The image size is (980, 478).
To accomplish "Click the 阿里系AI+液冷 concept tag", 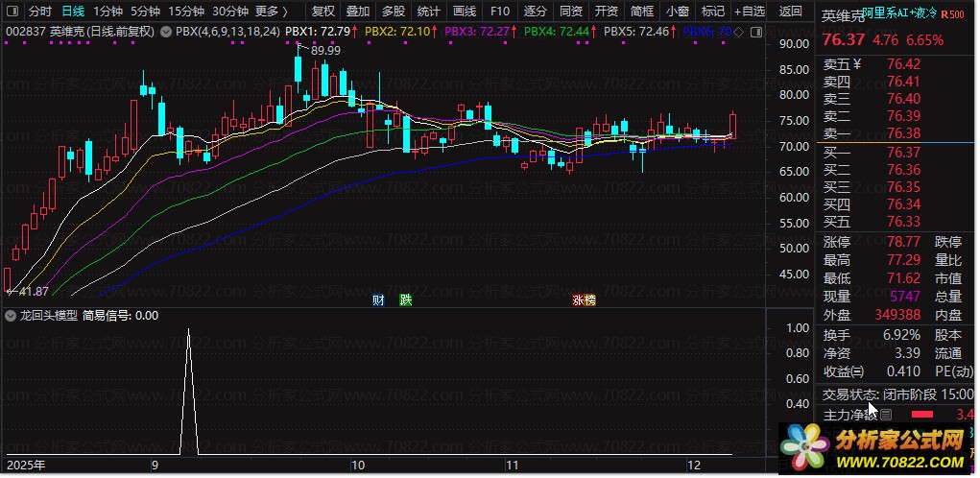I will 899,15.
